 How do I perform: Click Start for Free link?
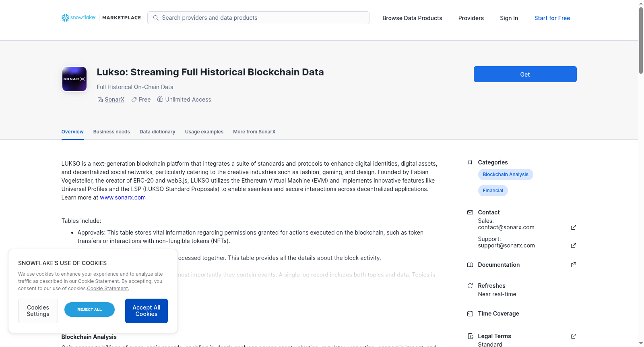(552, 18)
